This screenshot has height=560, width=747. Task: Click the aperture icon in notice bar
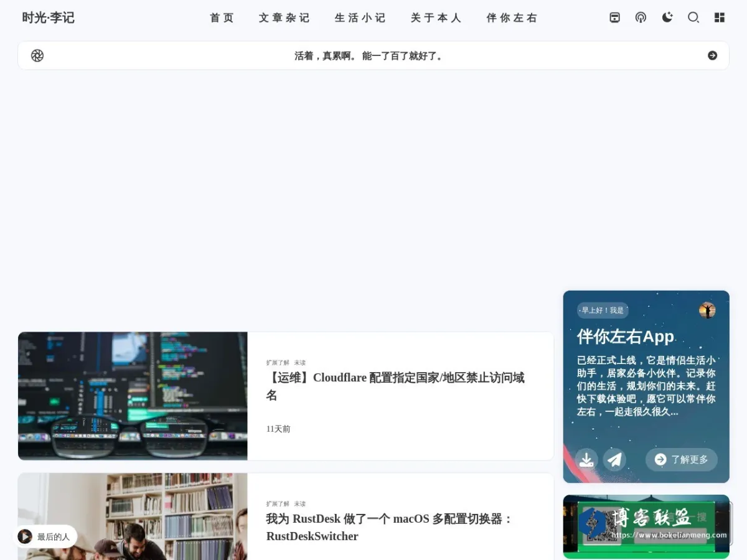37,55
